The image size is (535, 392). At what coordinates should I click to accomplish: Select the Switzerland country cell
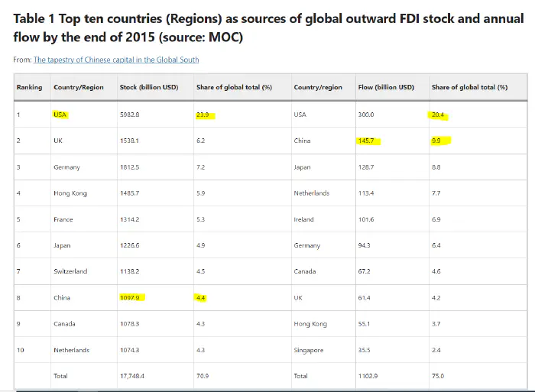pyautogui.click(x=70, y=271)
